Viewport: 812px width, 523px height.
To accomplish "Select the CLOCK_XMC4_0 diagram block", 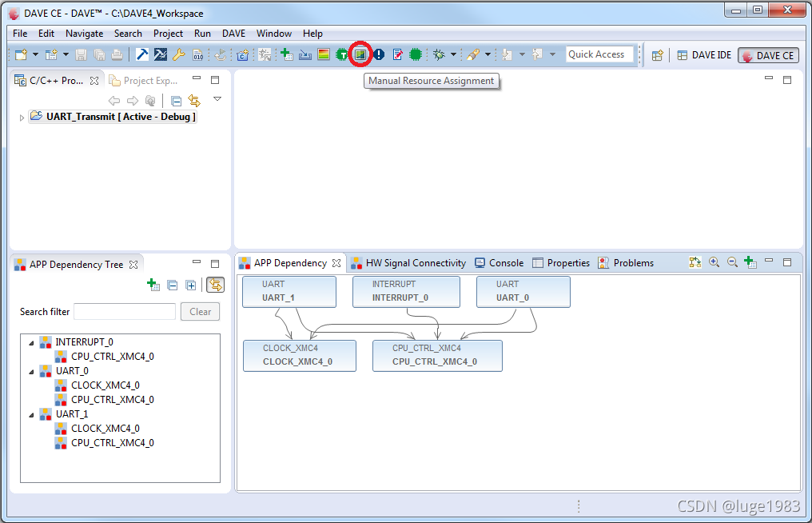I will [x=300, y=356].
